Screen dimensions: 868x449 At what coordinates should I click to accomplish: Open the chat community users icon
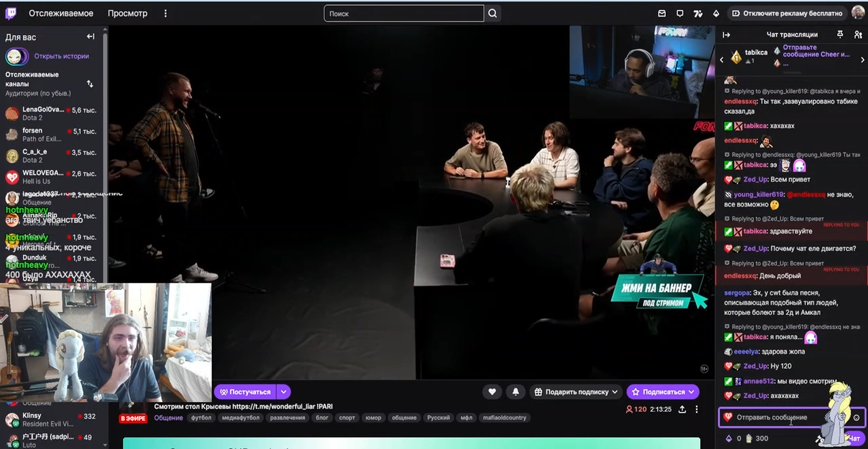pos(858,34)
